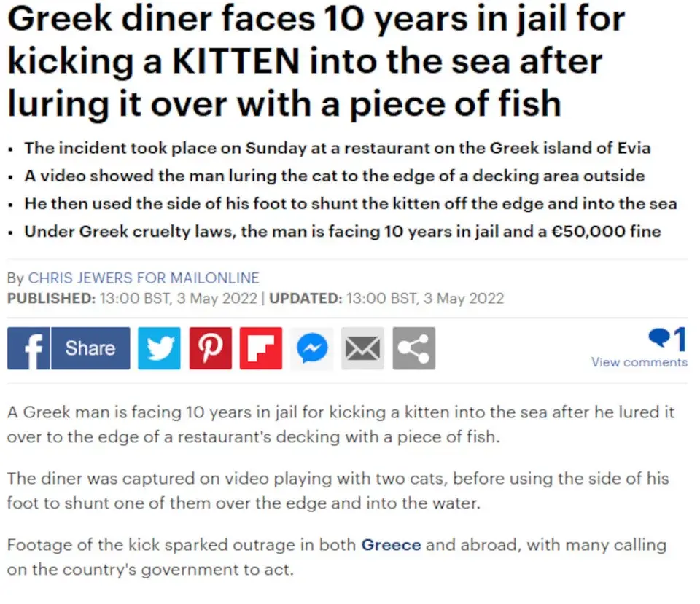The width and height of the screenshot is (700, 604).
Task: Send article through Facebook Messenger
Action: pyautogui.click(x=311, y=348)
